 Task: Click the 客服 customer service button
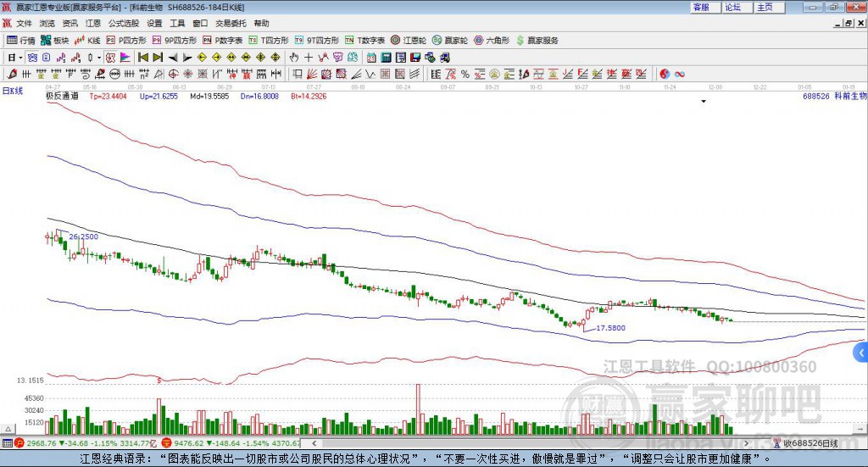point(704,7)
